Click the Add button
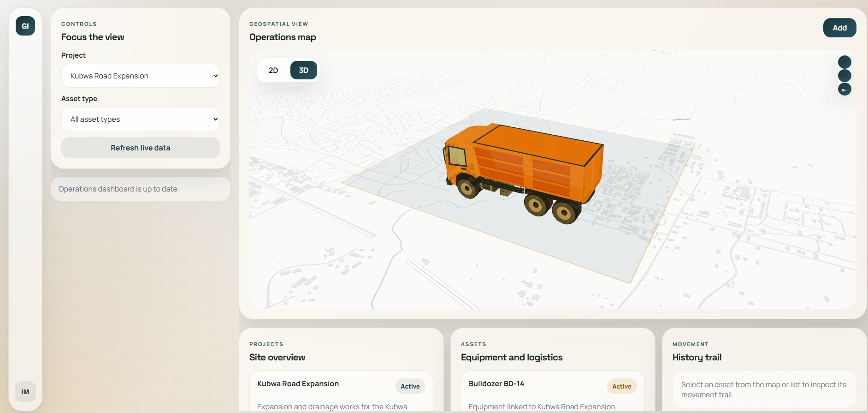 [839, 28]
